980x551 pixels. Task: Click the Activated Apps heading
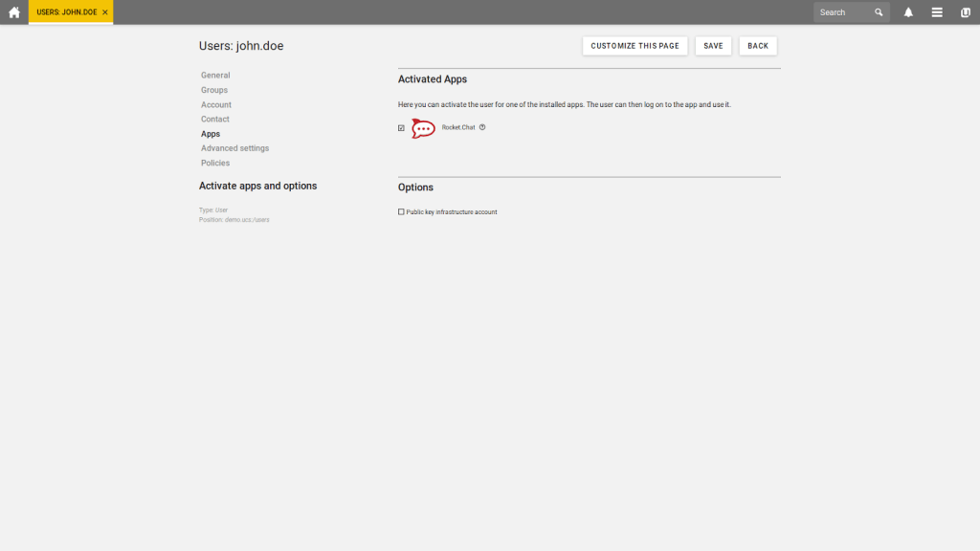[433, 79]
